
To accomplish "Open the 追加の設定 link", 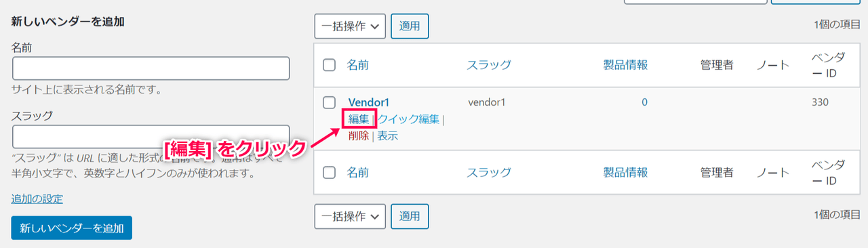I will 37,199.
